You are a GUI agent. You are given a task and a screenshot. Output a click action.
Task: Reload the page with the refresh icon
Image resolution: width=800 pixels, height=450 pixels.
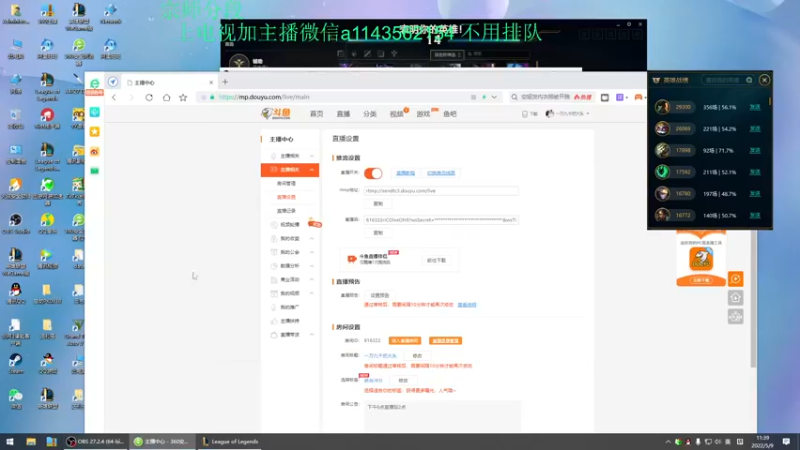[149, 97]
